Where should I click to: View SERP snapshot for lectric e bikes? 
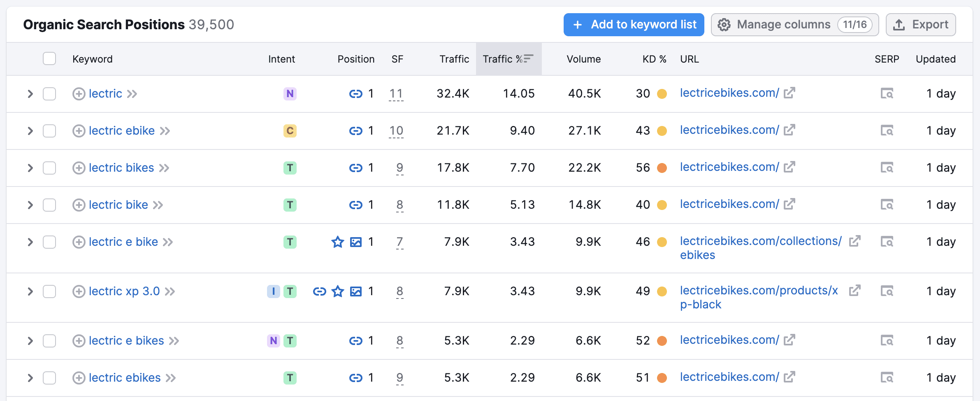pos(887,341)
